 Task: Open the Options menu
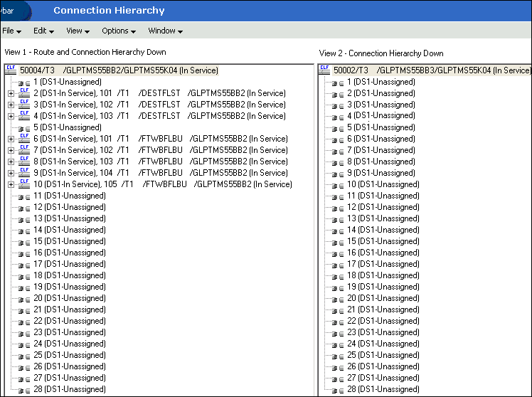coord(118,31)
